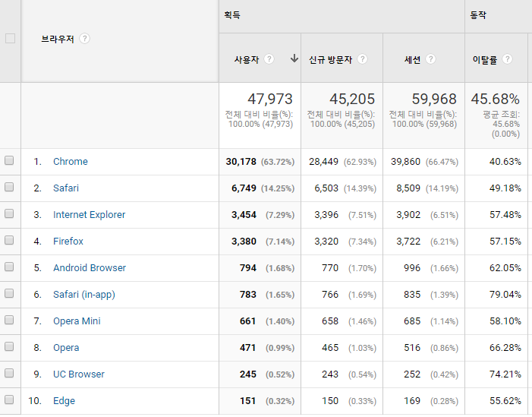Open help icon next to 신규 방문자 column

[362, 59]
